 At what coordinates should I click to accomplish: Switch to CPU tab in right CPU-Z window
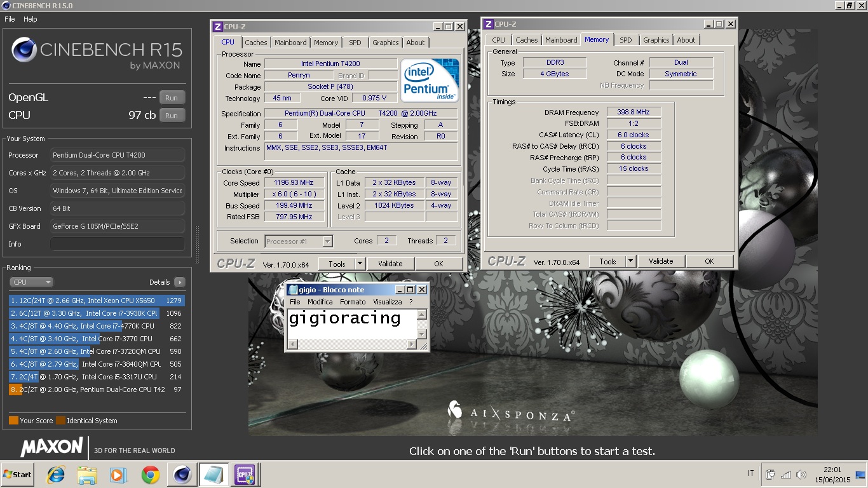click(498, 40)
